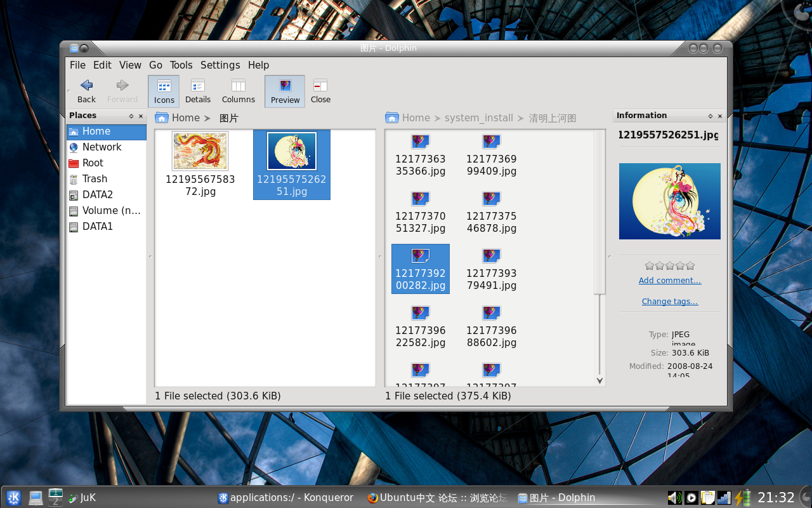Click the volume speaker tray icon
Image resolution: width=812 pixels, height=508 pixels.
tap(674, 498)
